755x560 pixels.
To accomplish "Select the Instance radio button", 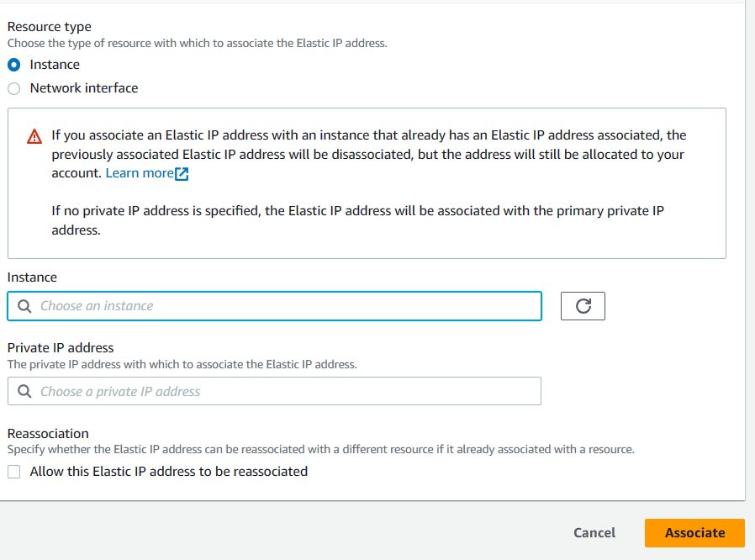I will coord(14,65).
